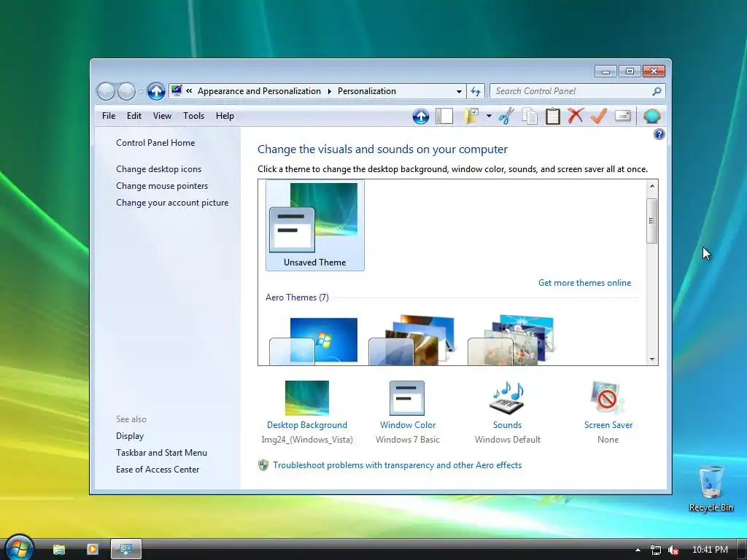Click the teal shell icon in toolbar

click(x=651, y=116)
